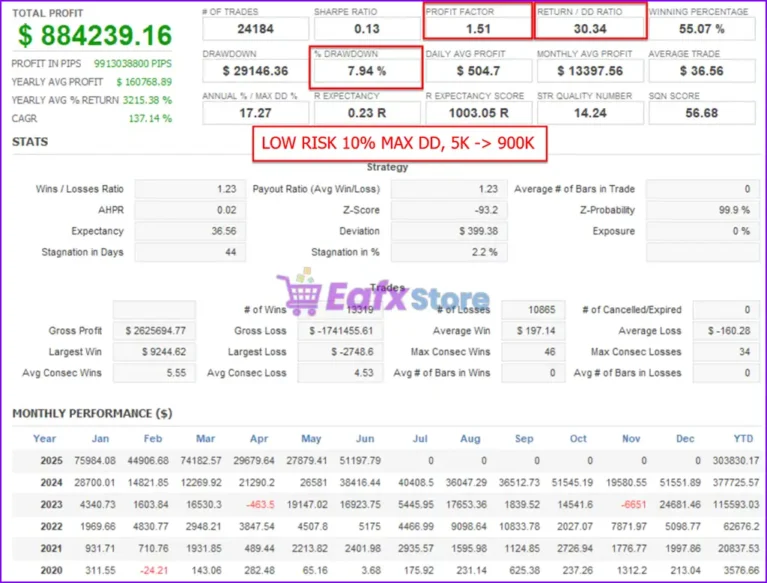Image resolution: width=767 pixels, height=583 pixels.
Task: Select the 2025 row label
Action: pos(51,461)
